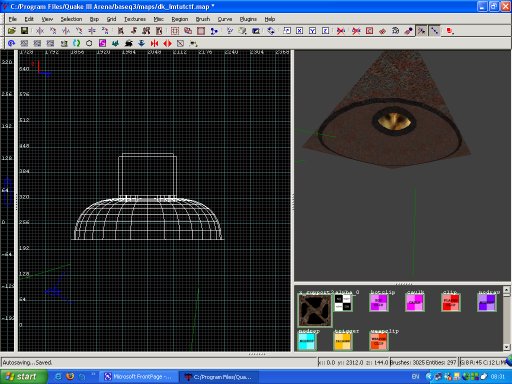
Task: Click the Z axis lock icon
Action: (325, 31)
